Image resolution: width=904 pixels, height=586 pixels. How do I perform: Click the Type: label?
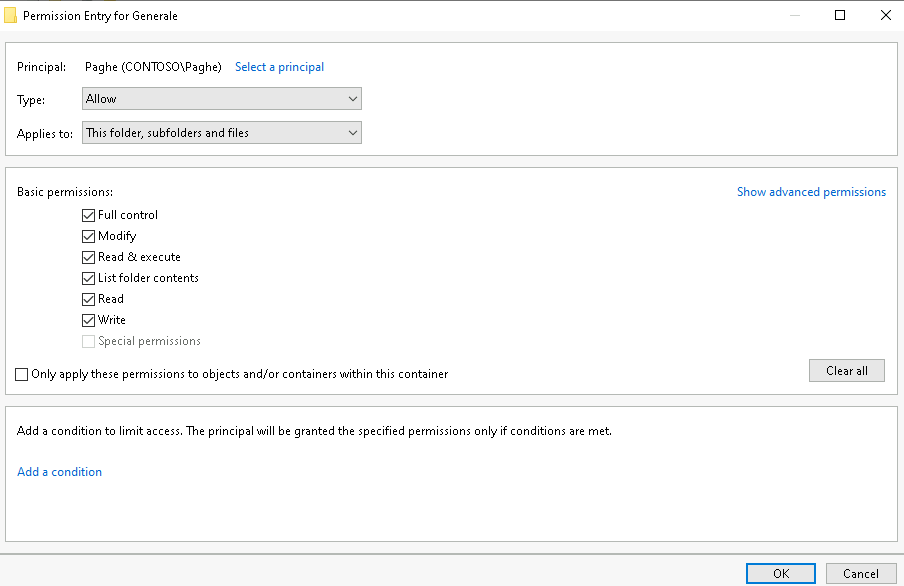(x=31, y=100)
